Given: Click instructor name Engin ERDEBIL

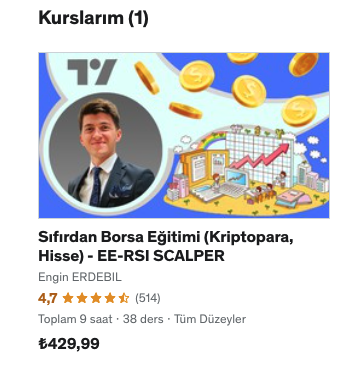Looking at the screenshot, I should (x=80, y=277).
